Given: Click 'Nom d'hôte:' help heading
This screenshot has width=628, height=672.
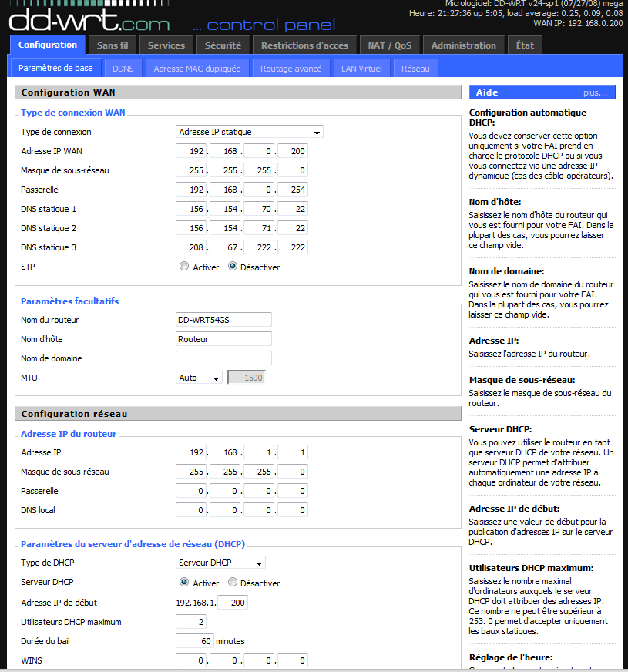Looking at the screenshot, I should click(495, 202).
